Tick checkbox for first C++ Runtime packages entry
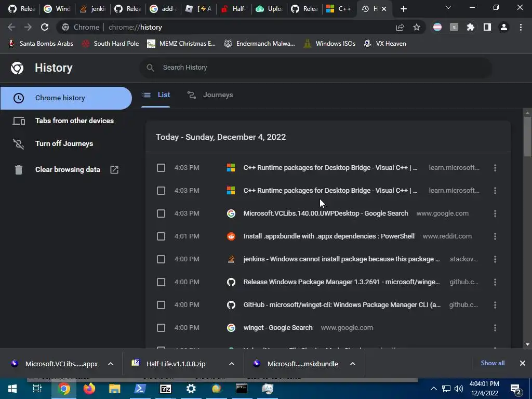 click(161, 168)
